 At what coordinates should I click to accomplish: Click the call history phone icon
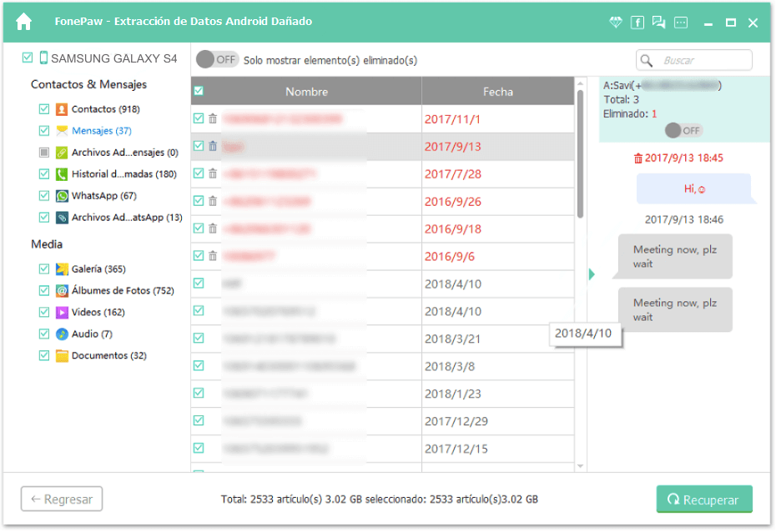click(62, 174)
